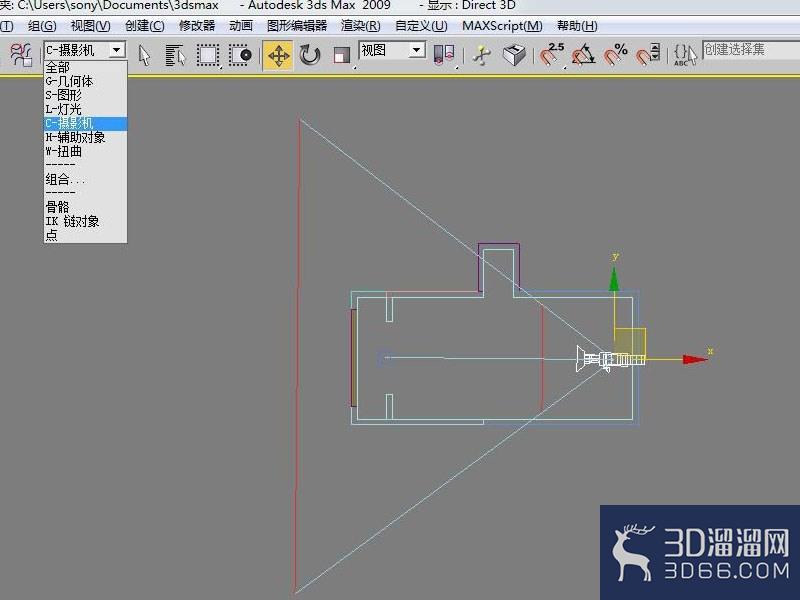Open 组(G) menu
Image resolution: width=800 pixels, height=600 pixels.
(x=42, y=26)
